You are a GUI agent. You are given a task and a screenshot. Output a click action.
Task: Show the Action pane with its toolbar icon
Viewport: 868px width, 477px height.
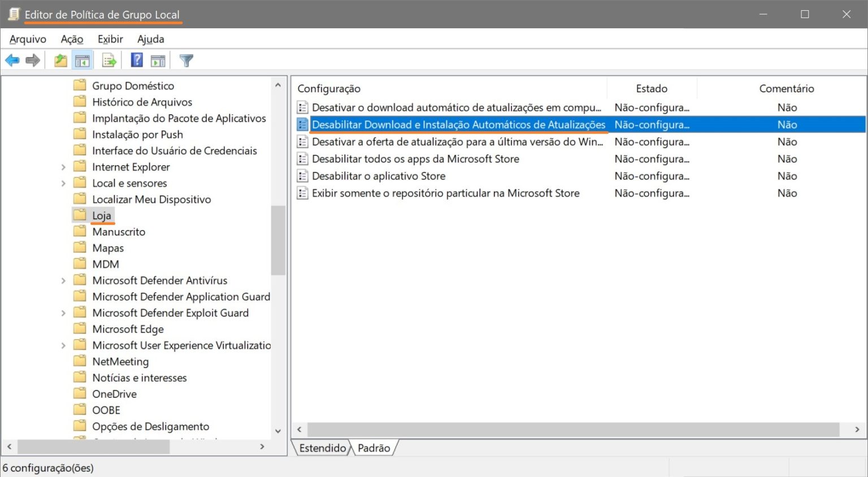pos(158,59)
